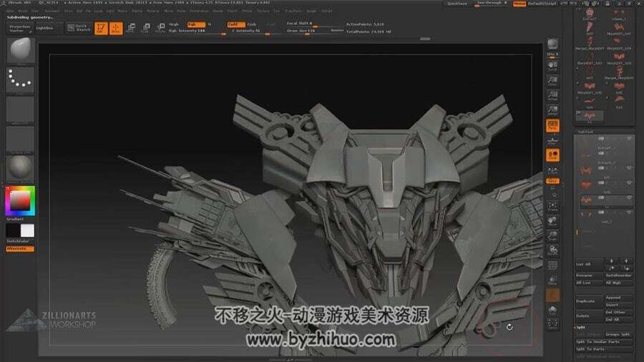This screenshot has height=362, width=644.
Task: Activate the Draw mode button
Action: coord(116,29)
